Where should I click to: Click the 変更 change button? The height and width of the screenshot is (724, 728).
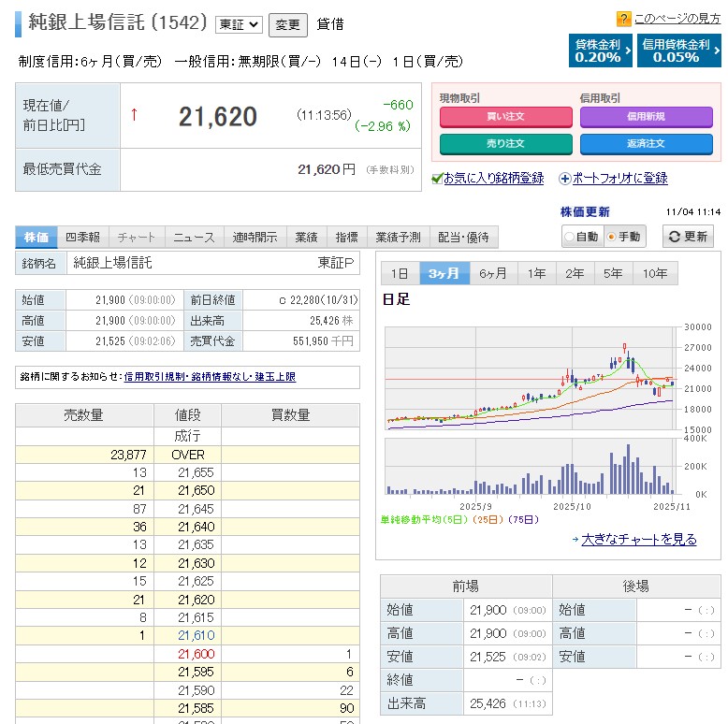click(287, 24)
